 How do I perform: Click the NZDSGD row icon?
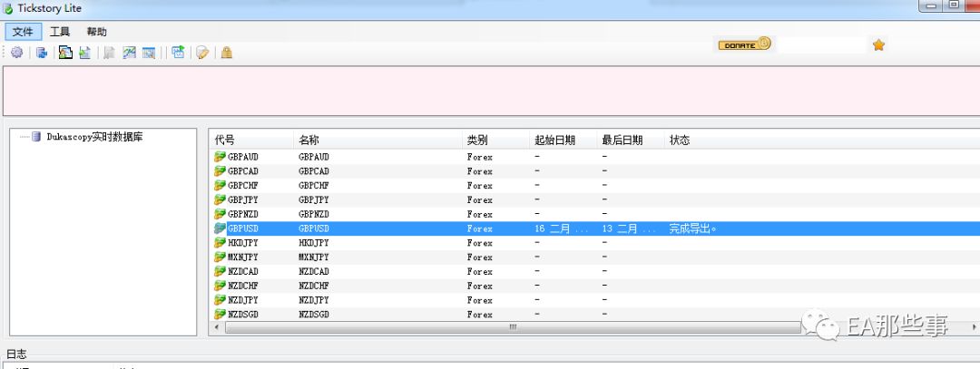tap(220, 315)
